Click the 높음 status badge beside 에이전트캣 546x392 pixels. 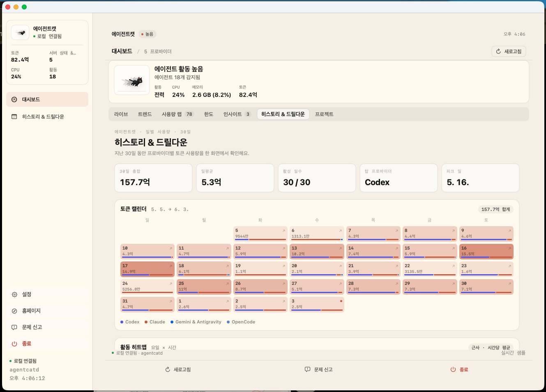pyautogui.click(x=147, y=34)
